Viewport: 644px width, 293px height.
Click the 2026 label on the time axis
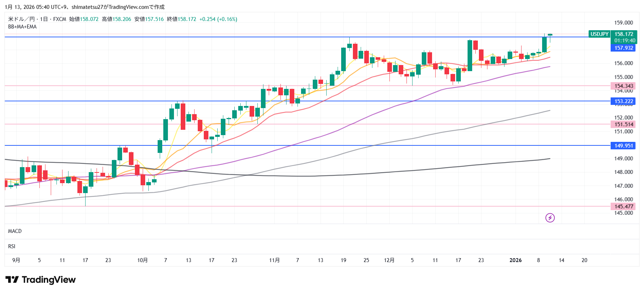click(515, 260)
